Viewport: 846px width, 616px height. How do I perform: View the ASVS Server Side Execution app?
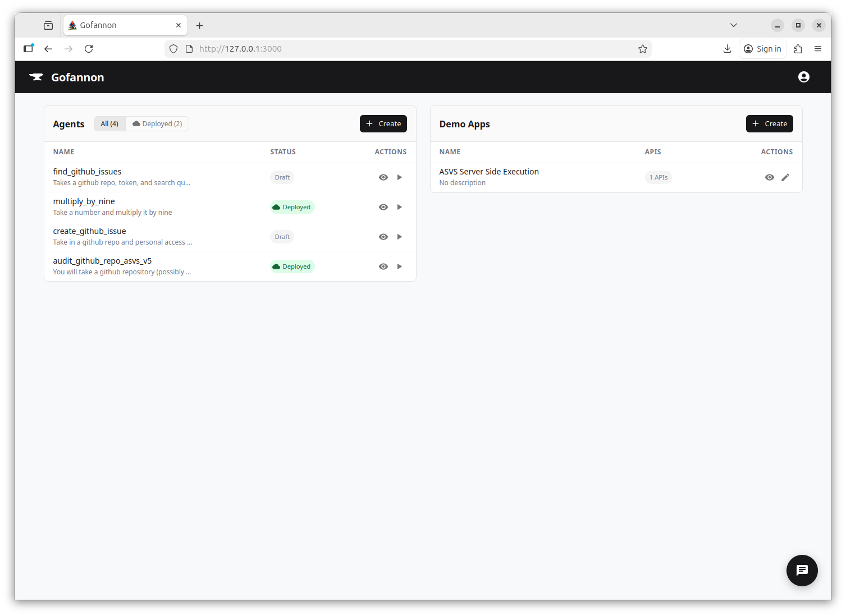tap(769, 177)
